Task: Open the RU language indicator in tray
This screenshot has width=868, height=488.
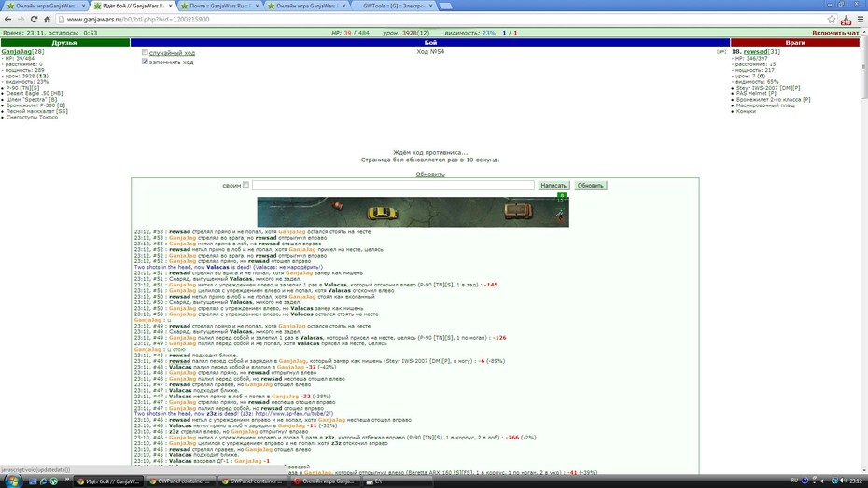Action: pyautogui.click(x=794, y=481)
